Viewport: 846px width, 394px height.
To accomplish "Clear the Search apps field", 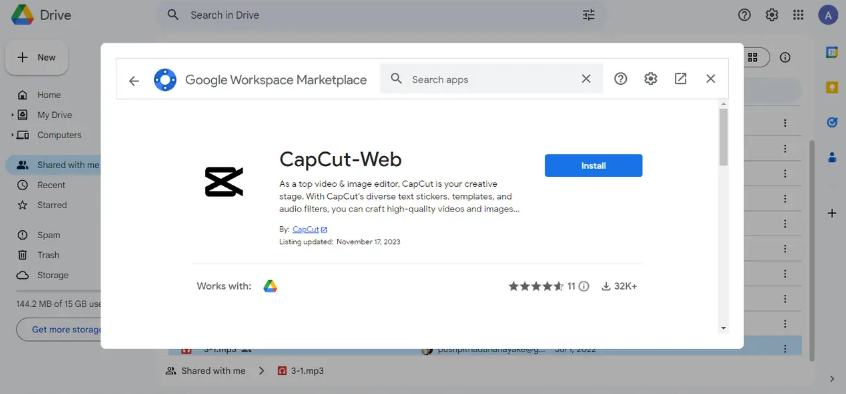I will click(x=586, y=79).
